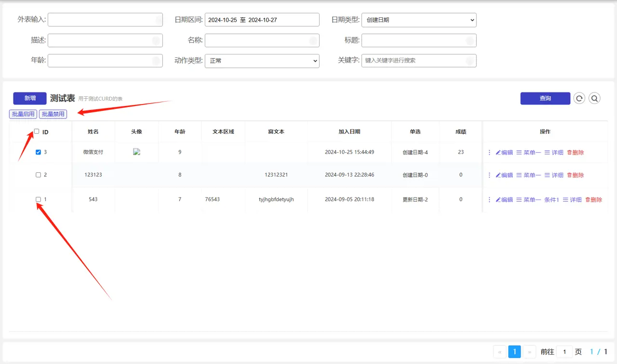
Task: Click the magnifier search toggle icon
Action: pyautogui.click(x=595, y=98)
